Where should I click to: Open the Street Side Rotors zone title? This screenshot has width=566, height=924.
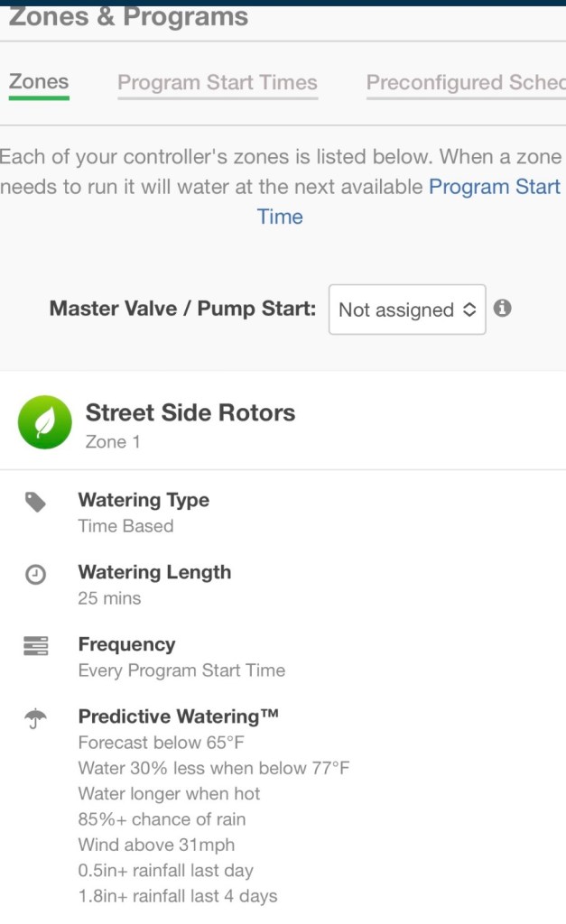coord(190,413)
